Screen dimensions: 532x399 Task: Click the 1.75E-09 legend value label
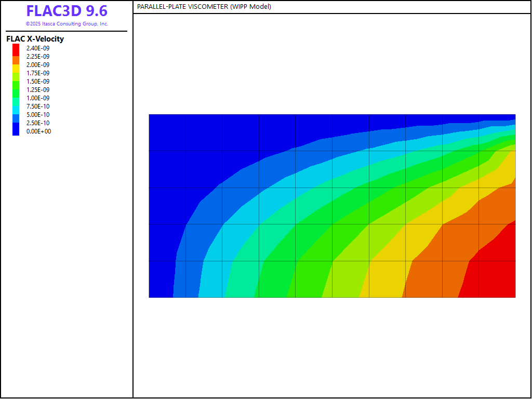click(x=38, y=73)
